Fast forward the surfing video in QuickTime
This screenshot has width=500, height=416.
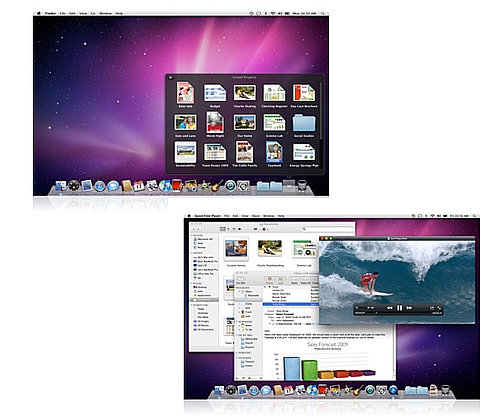click(x=409, y=308)
